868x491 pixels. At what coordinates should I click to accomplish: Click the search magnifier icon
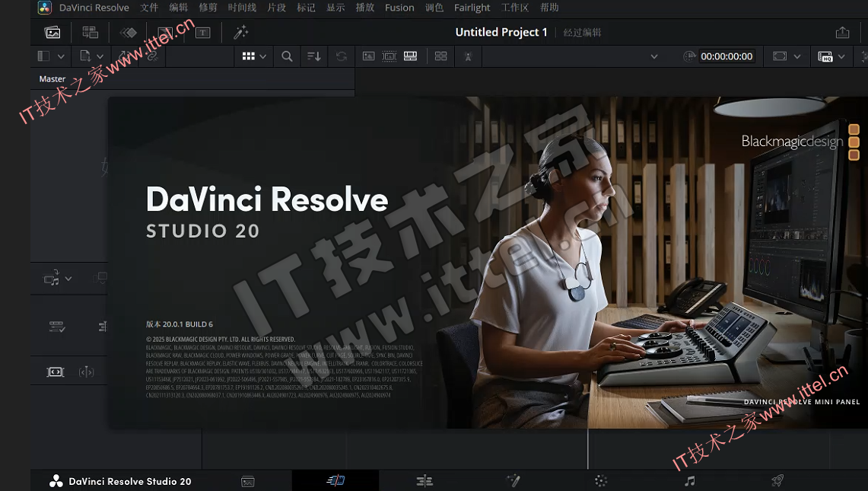(287, 56)
